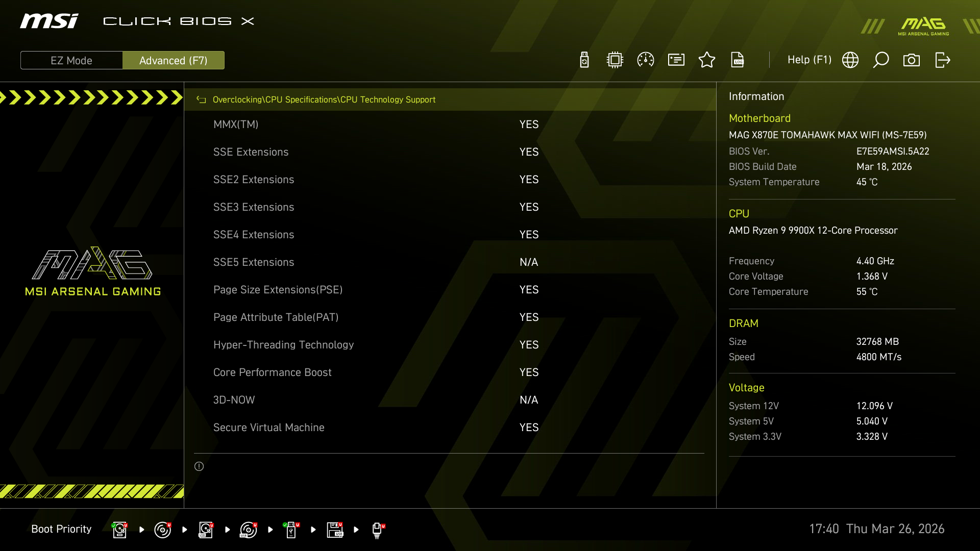Select the Advanced (F7) tab
The image size is (980, 551).
174,60
